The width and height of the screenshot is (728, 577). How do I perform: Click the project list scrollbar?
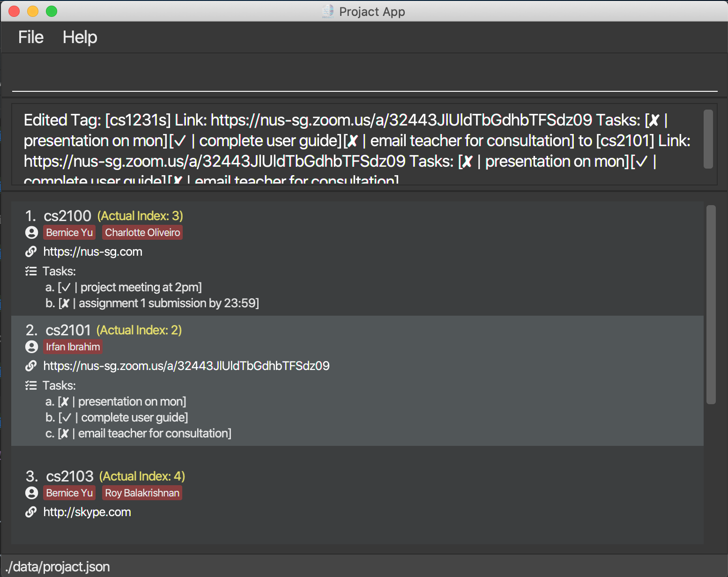(x=711, y=304)
